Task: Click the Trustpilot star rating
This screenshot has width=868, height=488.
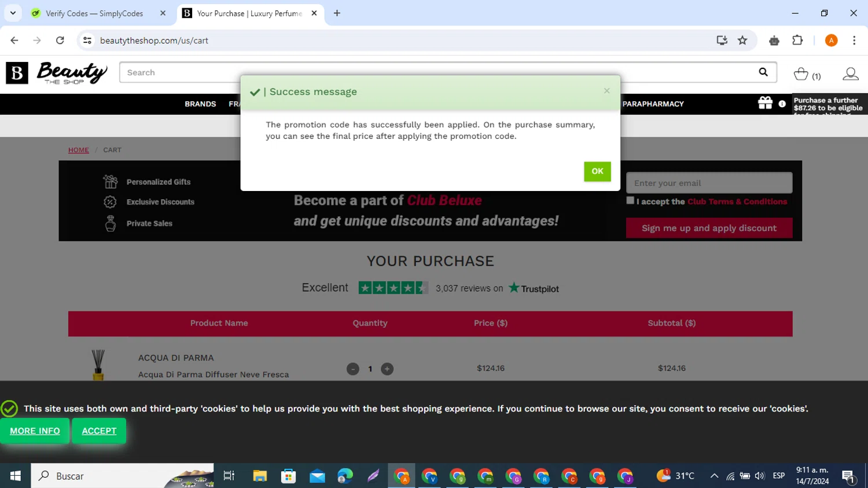Action: pyautogui.click(x=393, y=288)
